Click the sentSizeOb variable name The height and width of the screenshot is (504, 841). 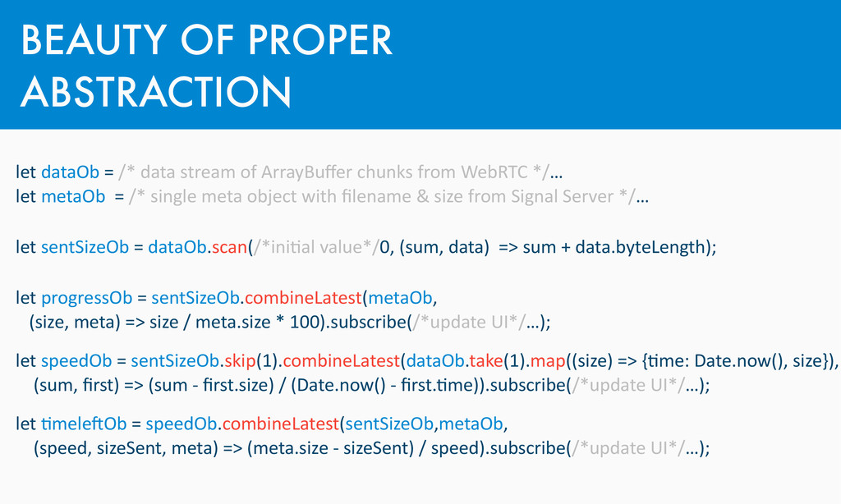pos(85,247)
